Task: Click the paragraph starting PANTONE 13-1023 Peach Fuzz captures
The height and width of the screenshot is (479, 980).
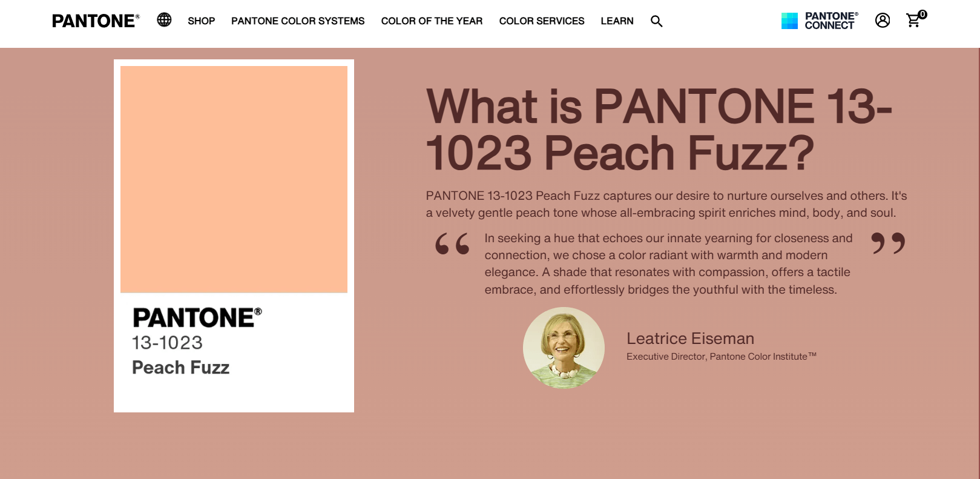Action: click(666, 204)
